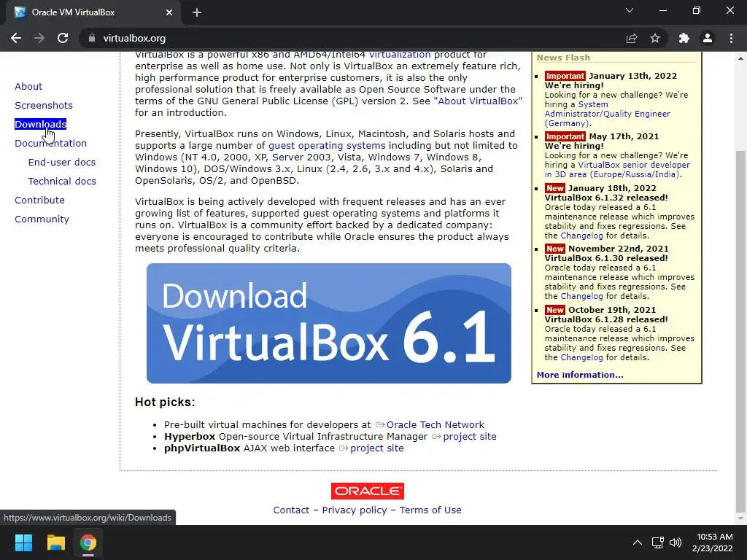This screenshot has width=747, height=560.
Task: Click the Download VirtualBox 6.1 banner
Action: 329,323
